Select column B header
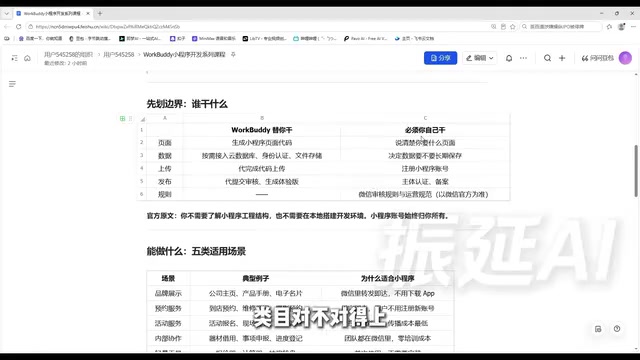 pyautogui.click(x=262, y=118)
